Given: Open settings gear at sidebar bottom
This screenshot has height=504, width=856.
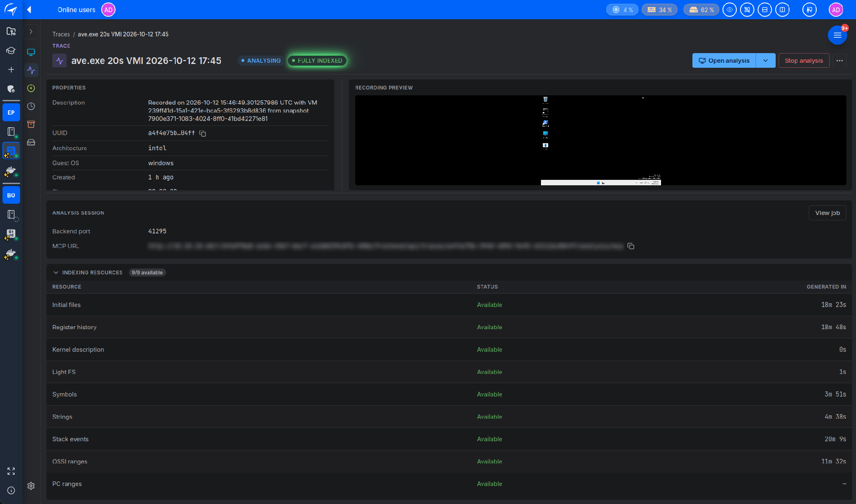Looking at the screenshot, I should click(x=31, y=486).
